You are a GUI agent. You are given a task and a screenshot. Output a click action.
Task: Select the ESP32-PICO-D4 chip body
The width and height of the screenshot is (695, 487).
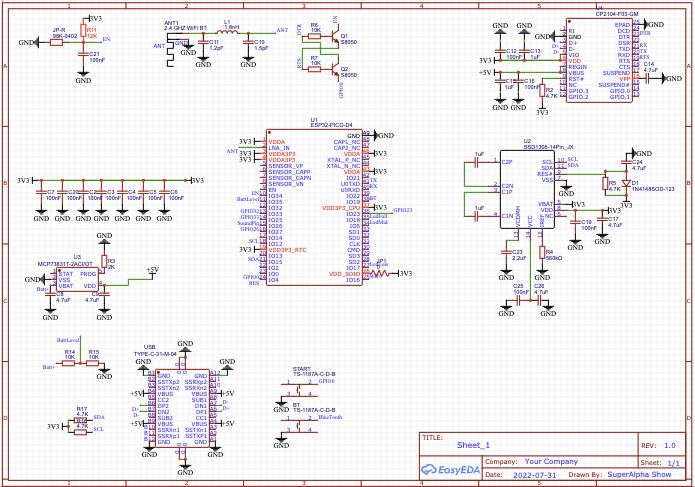click(314, 207)
